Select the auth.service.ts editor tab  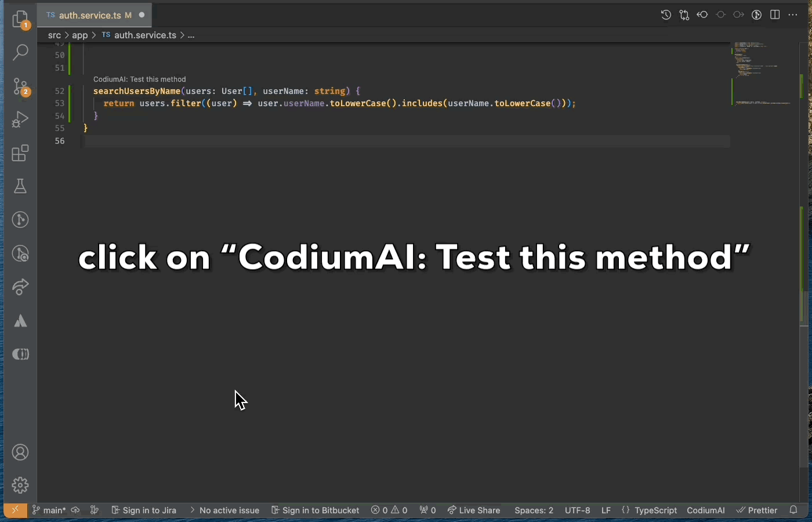89,15
